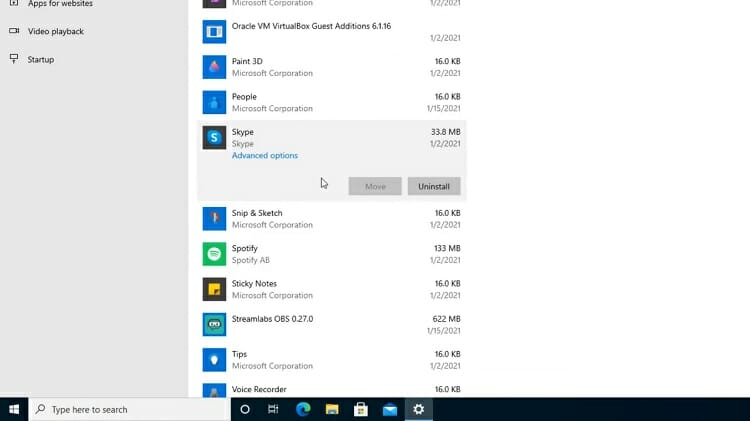This screenshot has height=421, width=750.
Task: Click the Skype app name text
Action: (243, 132)
